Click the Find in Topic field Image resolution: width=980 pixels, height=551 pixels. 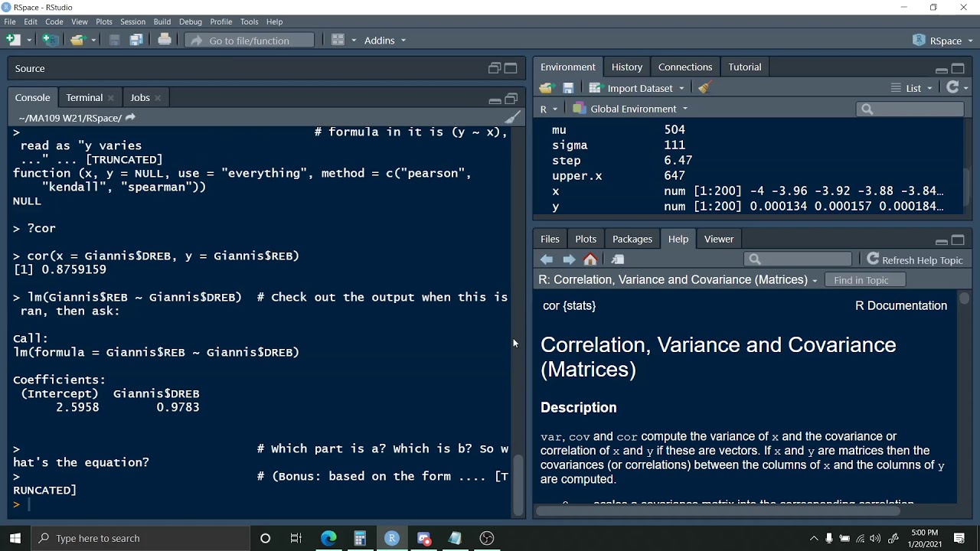coord(867,280)
